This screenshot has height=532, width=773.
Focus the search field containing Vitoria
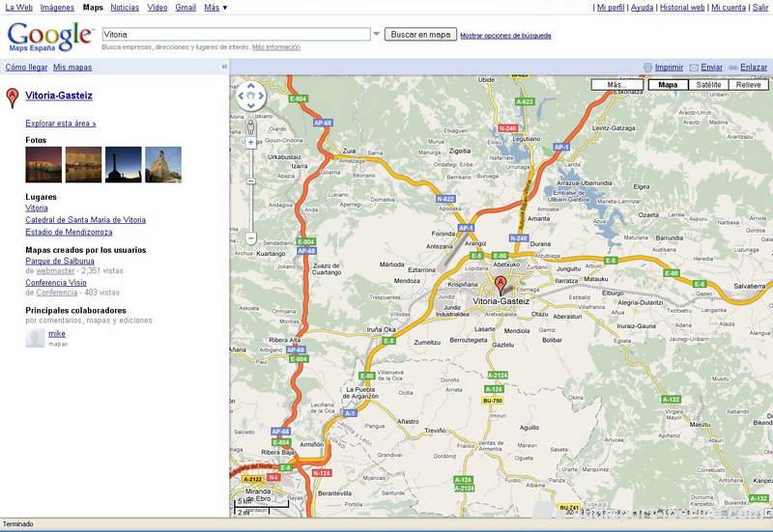[236, 35]
